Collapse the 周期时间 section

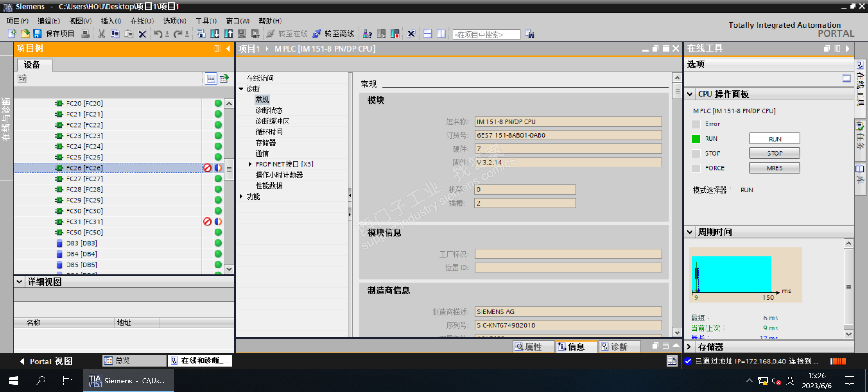tap(690, 232)
